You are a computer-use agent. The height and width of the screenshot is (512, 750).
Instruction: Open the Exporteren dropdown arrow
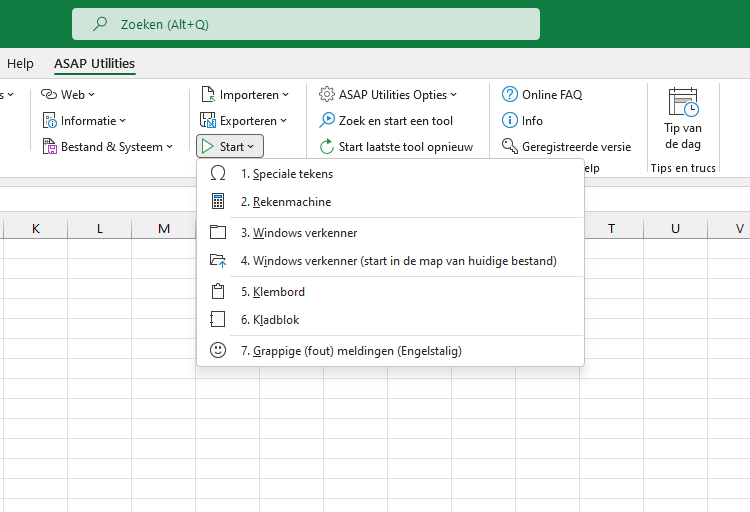pyautogui.click(x=284, y=121)
